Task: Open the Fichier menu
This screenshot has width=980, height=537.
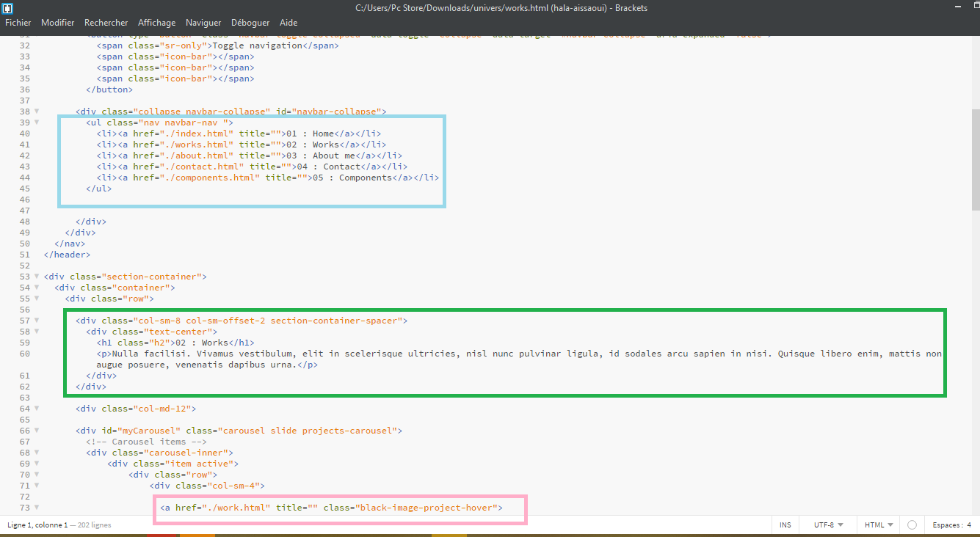Action: [18, 23]
